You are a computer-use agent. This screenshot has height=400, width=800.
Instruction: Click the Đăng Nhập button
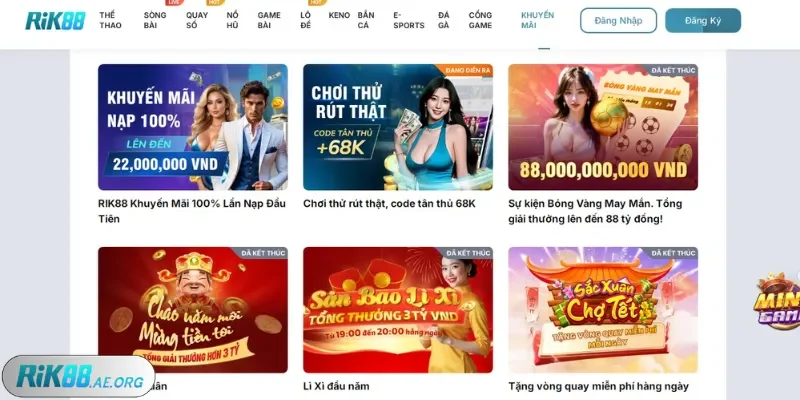tap(618, 20)
